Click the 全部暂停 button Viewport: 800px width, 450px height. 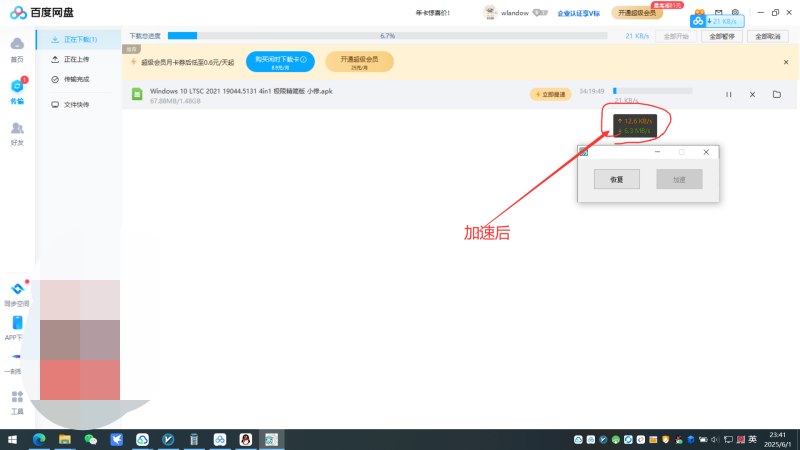click(x=722, y=35)
